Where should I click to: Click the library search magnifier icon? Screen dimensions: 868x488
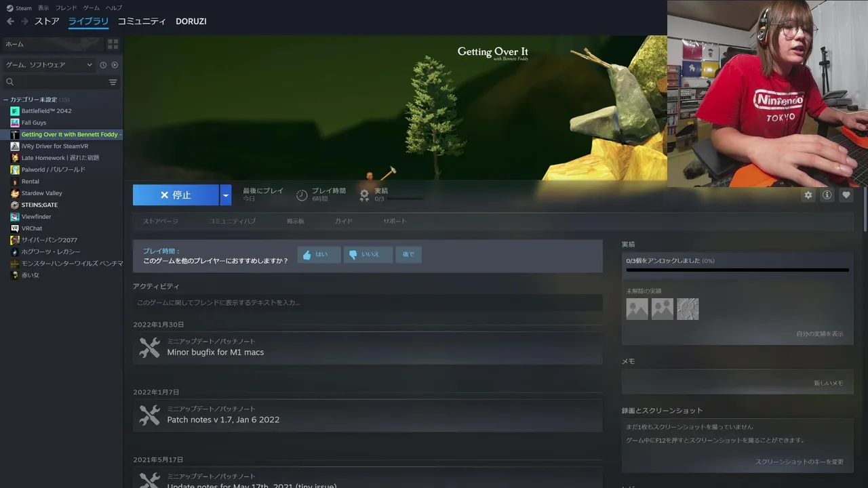click(x=10, y=82)
